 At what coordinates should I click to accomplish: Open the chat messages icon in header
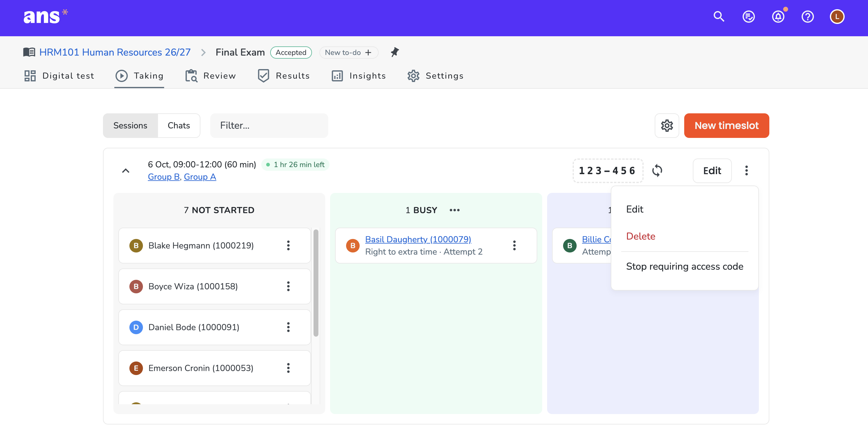(x=748, y=17)
